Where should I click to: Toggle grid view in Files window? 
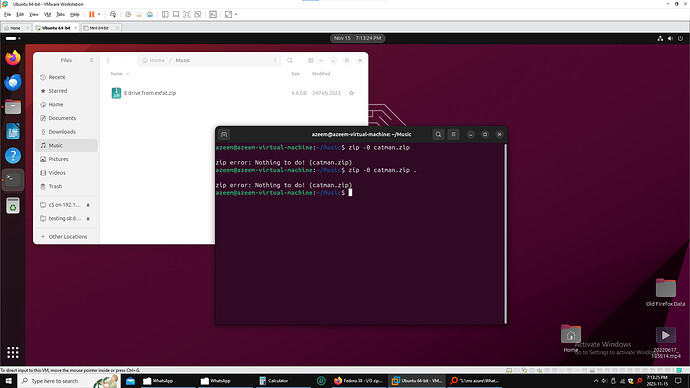311,60
